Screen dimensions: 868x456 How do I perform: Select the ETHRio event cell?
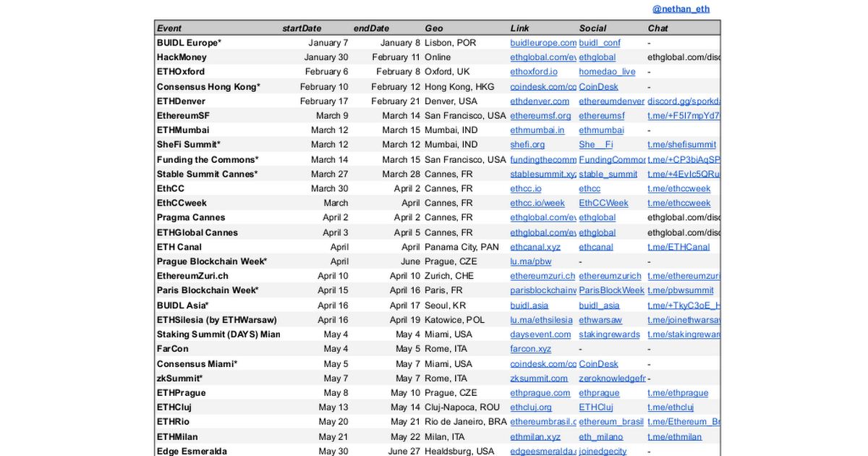click(217, 422)
